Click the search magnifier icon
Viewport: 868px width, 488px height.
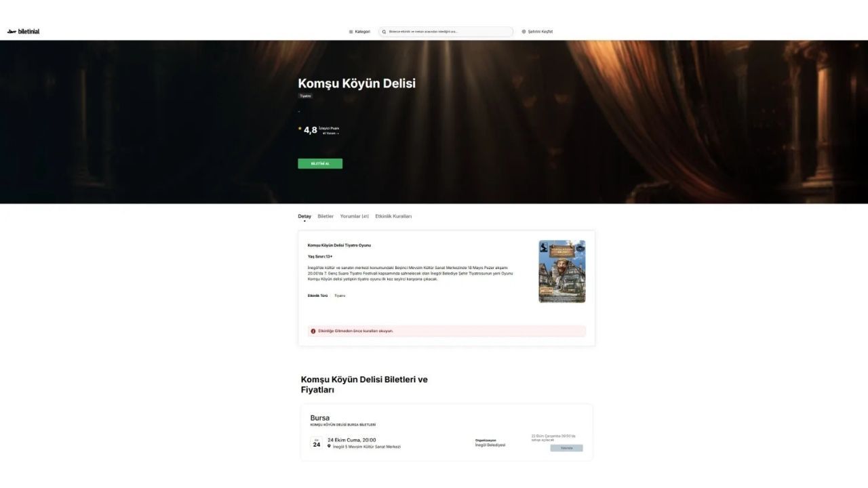click(384, 32)
